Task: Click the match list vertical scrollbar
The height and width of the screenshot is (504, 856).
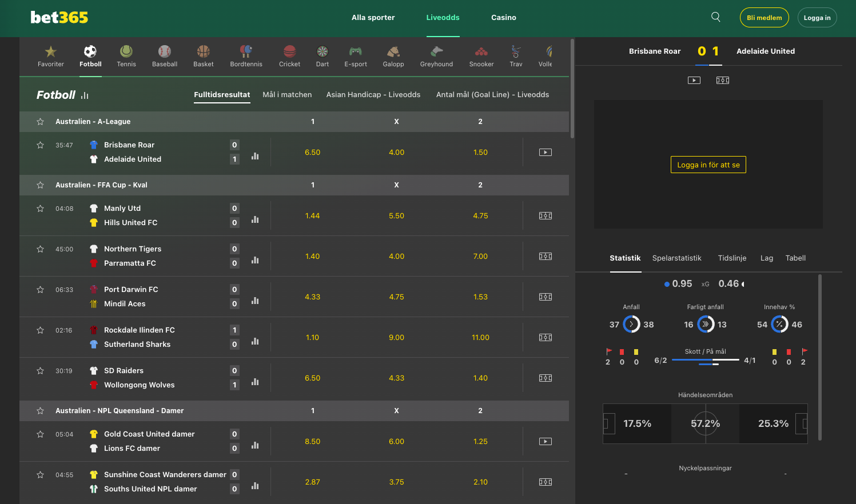Action: (572, 89)
